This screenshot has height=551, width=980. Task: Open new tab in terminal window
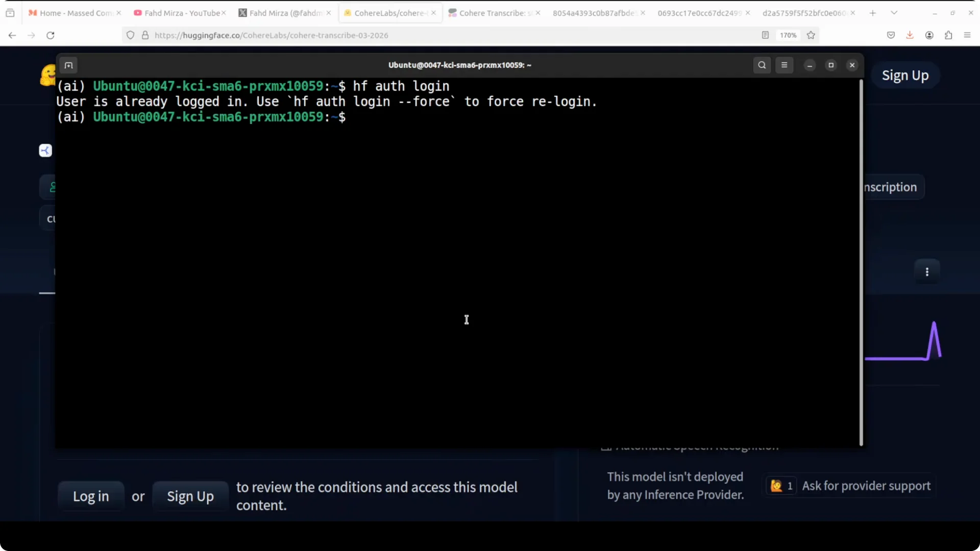coord(68,65)
